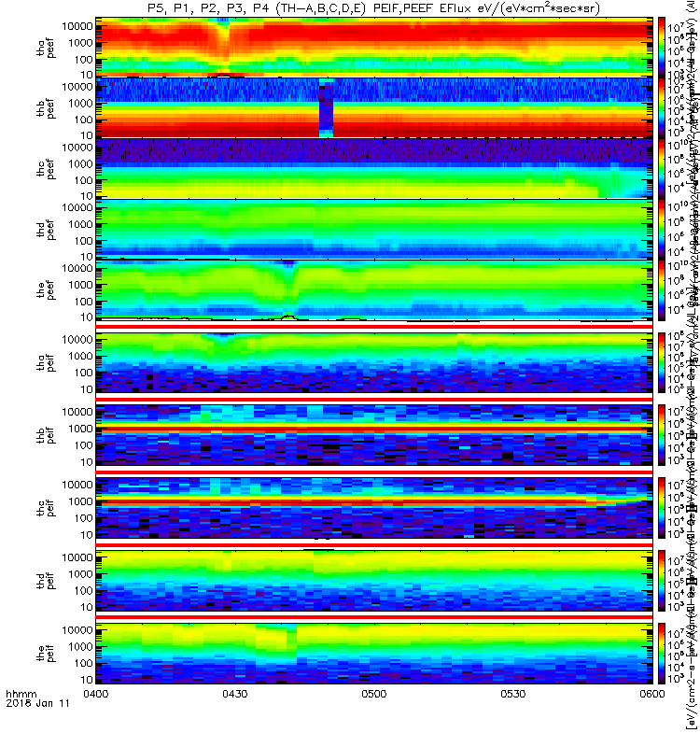Click the 0400 time axis label
This screenshot has width=700, height=747.
96,694
